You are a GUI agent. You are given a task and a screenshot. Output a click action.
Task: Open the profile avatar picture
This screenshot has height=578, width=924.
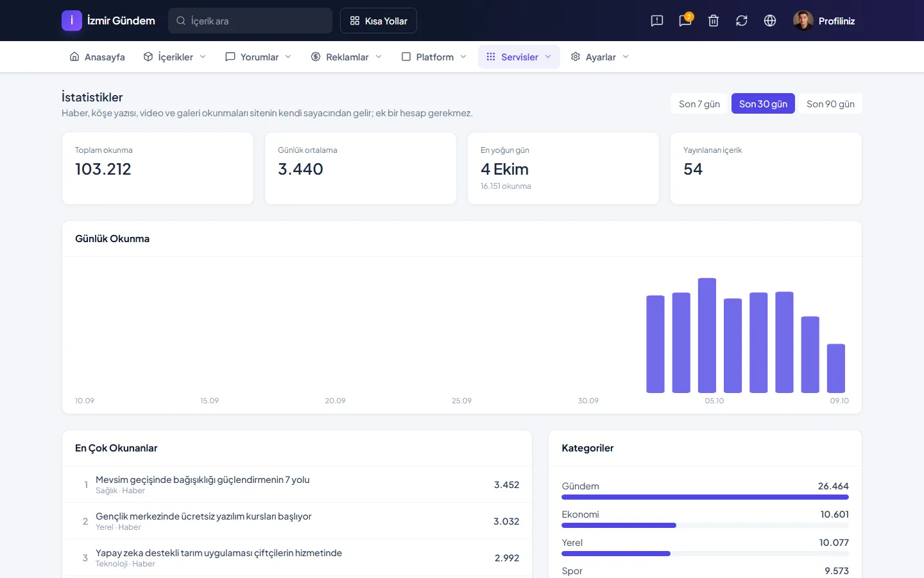[803, 21]
